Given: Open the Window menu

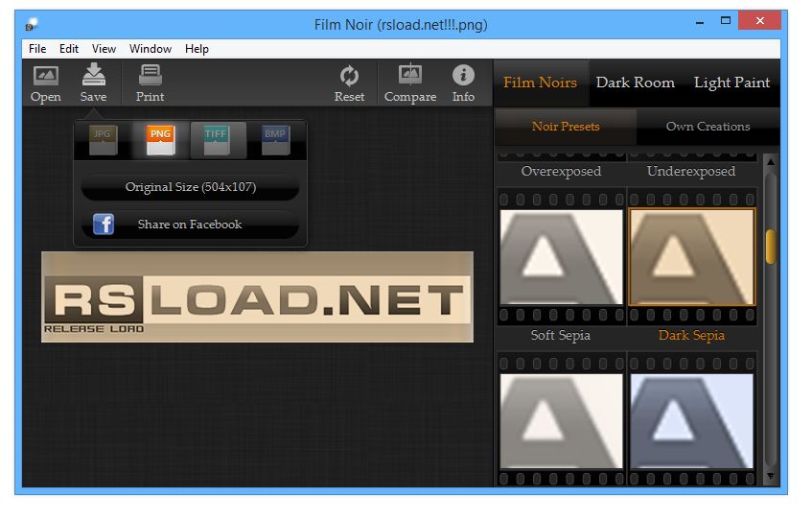Looking at the screenshot, I should pos(151,49).
